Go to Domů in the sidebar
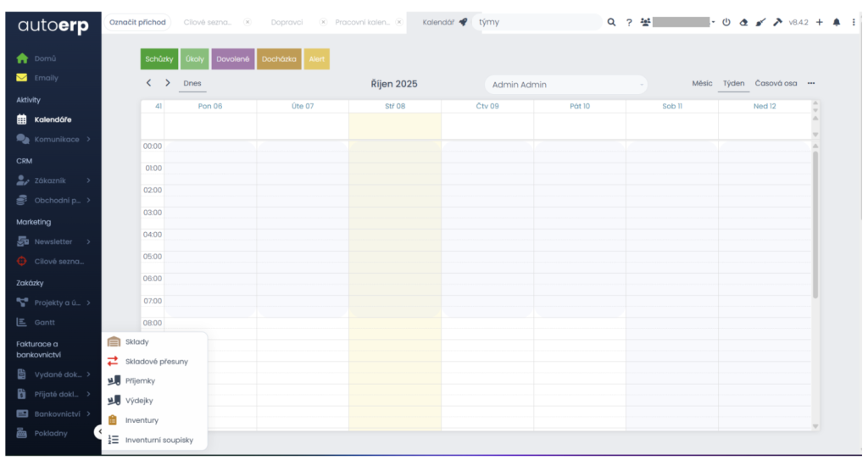 tap(45, 58)
